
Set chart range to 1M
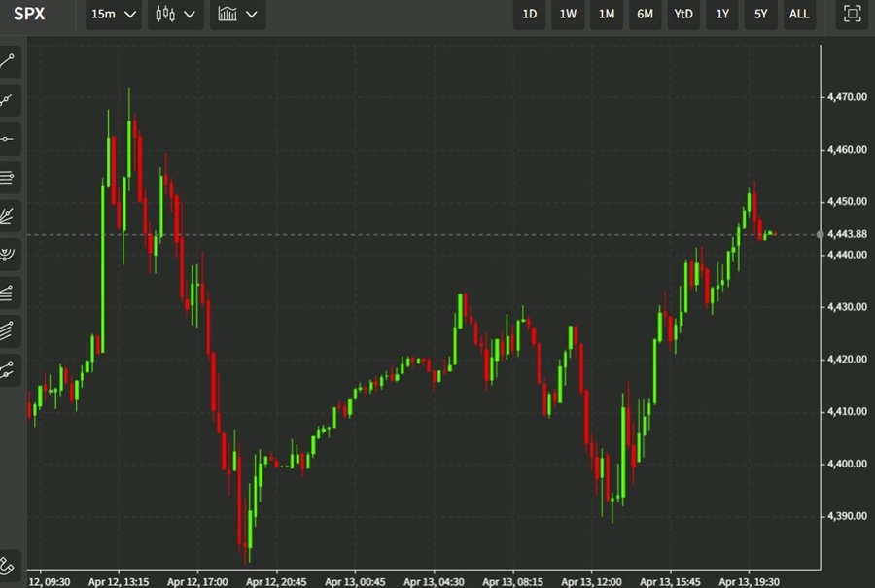607,14
